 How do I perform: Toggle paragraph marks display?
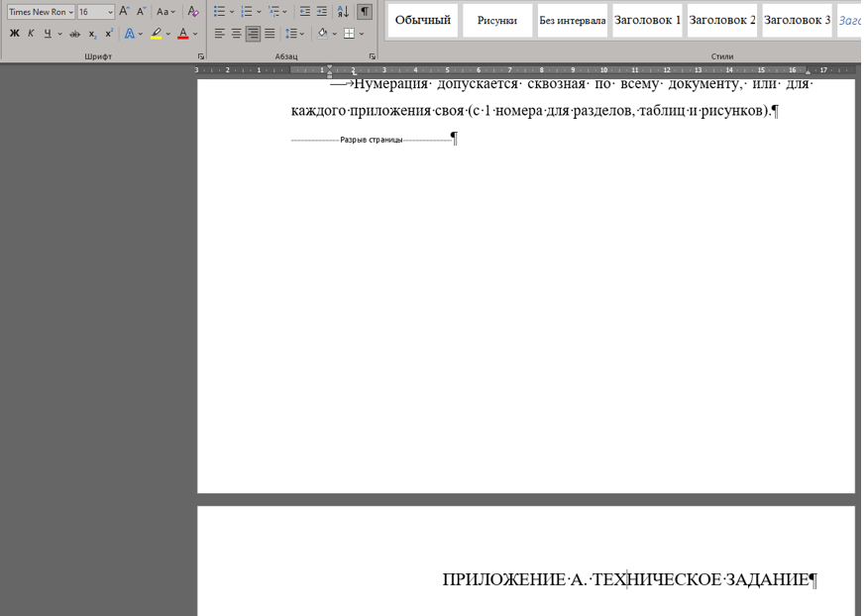click(x=365, y=12)
